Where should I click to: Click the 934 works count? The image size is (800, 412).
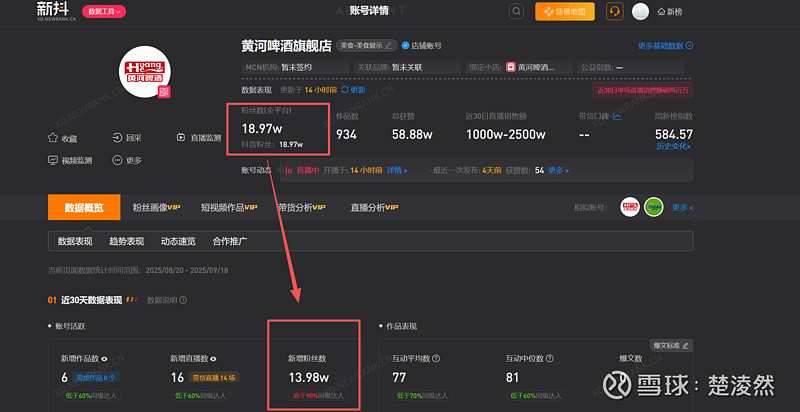(x=346, y=135)
